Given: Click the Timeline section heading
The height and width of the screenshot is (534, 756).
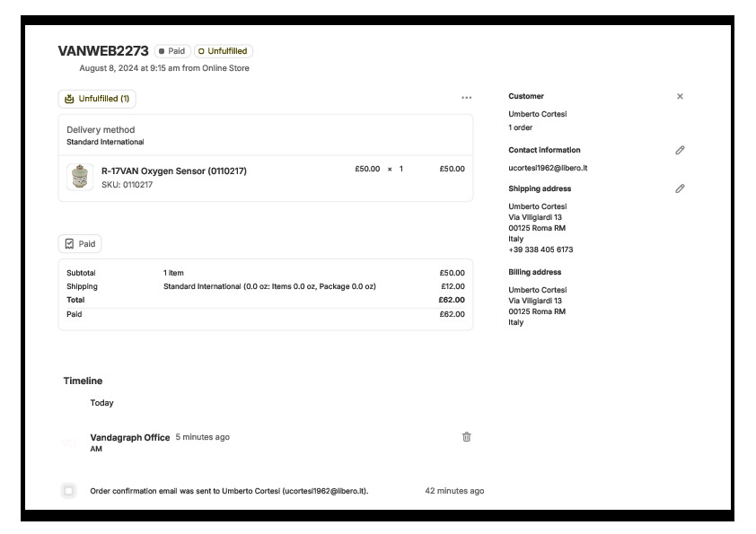Looking at the screenshot, I should (x=83, y=381).
